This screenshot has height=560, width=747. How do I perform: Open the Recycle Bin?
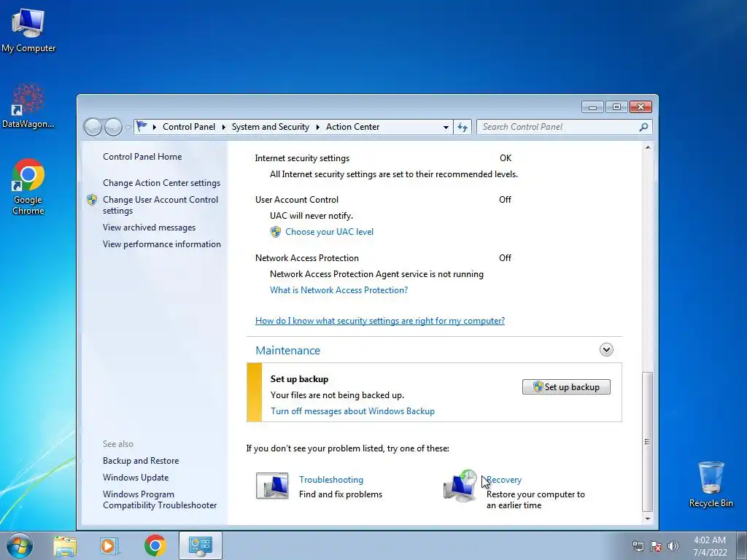click(x=711, y=484)
